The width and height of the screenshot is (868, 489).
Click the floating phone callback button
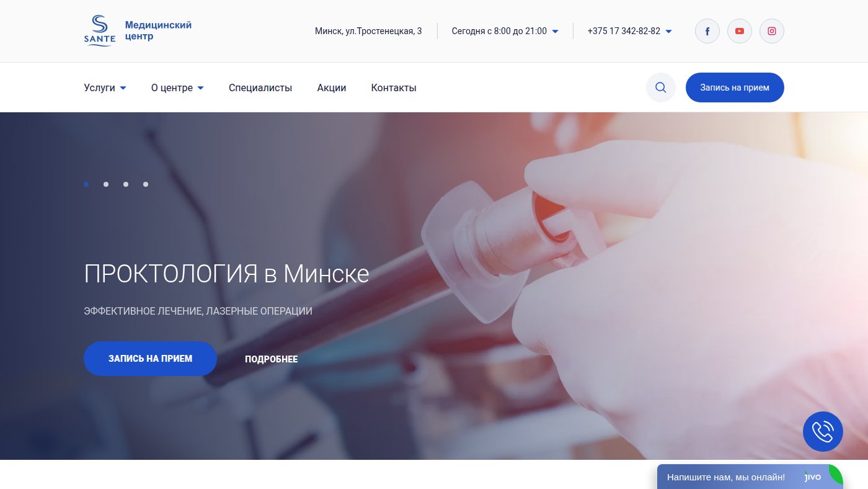tap(823, 431)
